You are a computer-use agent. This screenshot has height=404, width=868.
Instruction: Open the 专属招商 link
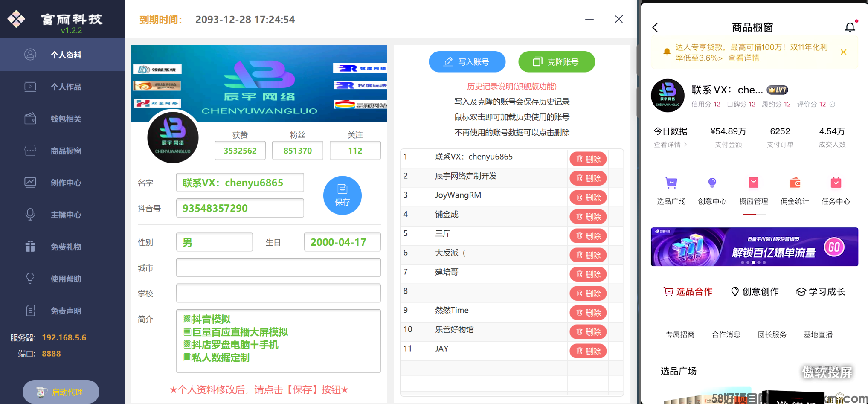coord(680,334)
